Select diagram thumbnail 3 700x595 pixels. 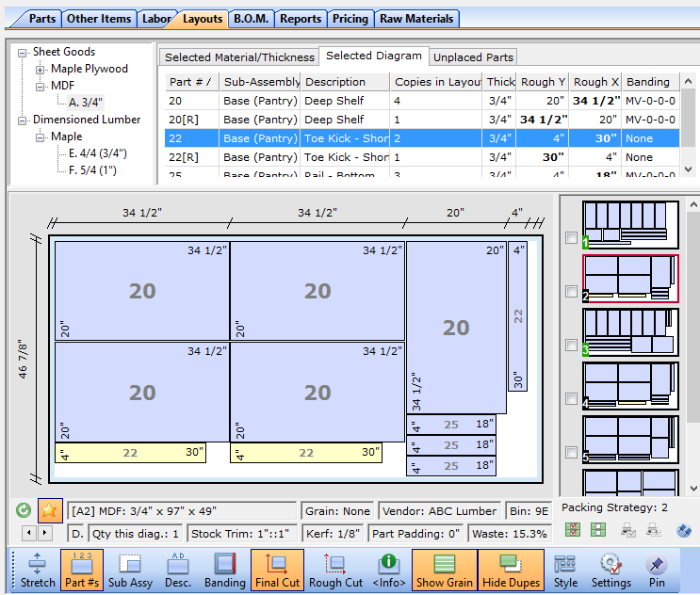(630, 332)
